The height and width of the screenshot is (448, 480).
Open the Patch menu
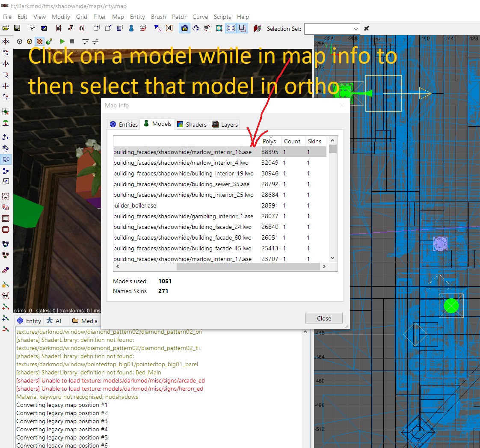tap(179, 17)
